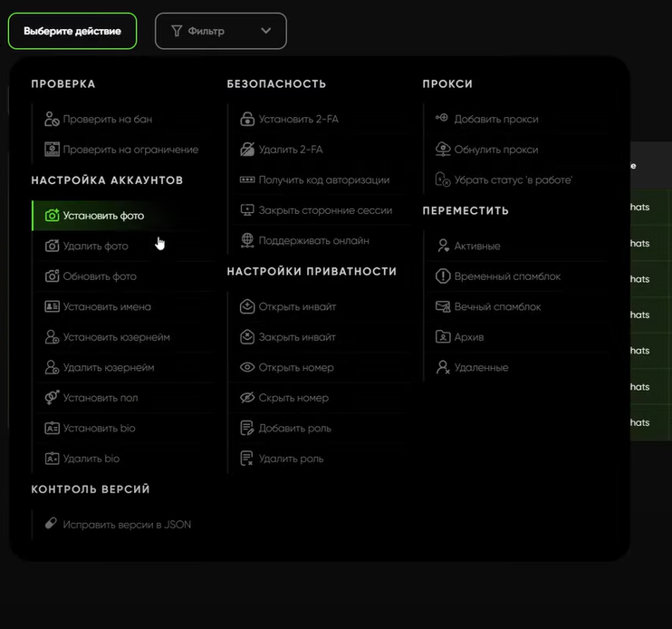Click the envelope icon for Вечный спамблок
672x629 pixels.
443,307
